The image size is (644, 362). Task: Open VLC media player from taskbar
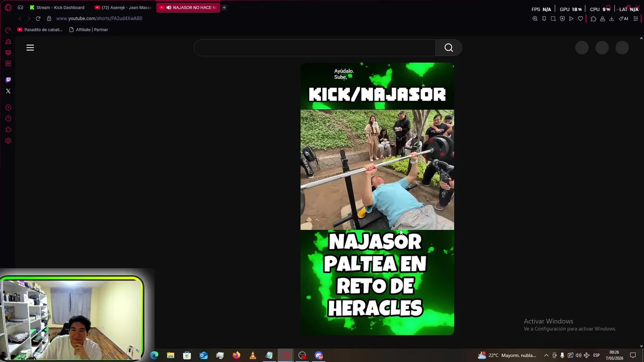[253, 355]
